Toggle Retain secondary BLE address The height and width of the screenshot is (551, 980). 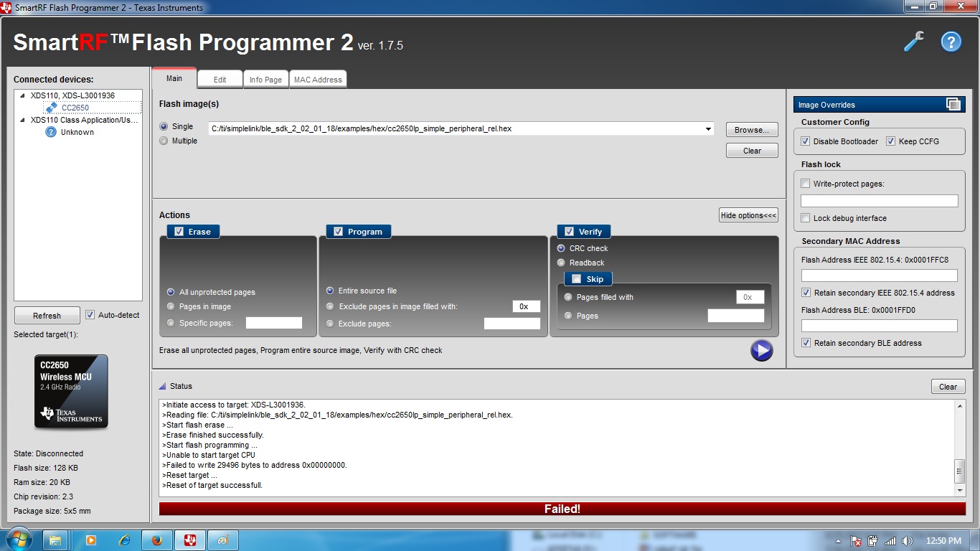click(x=806, y=343)
